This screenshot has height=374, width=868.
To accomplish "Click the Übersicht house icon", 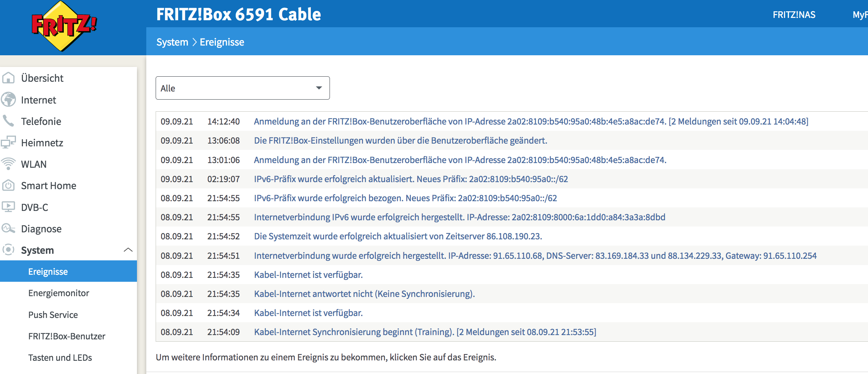I will tap(9, 78).
